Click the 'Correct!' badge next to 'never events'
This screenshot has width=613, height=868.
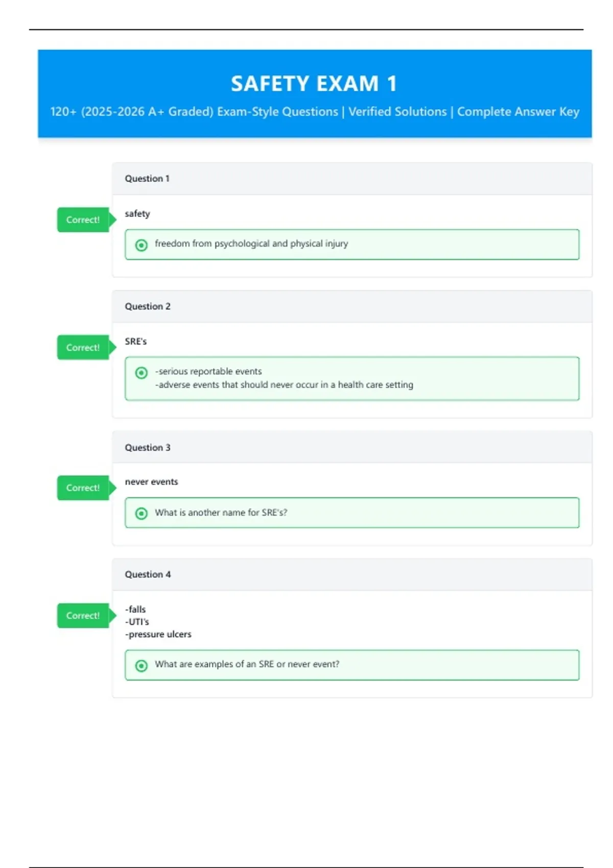pos(83,488)
